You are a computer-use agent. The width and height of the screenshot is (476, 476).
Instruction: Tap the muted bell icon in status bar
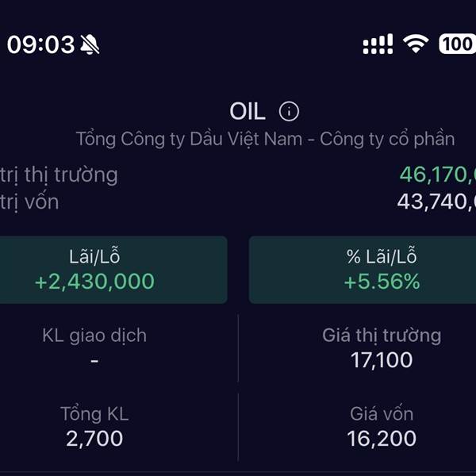click(x=90, y=44)
